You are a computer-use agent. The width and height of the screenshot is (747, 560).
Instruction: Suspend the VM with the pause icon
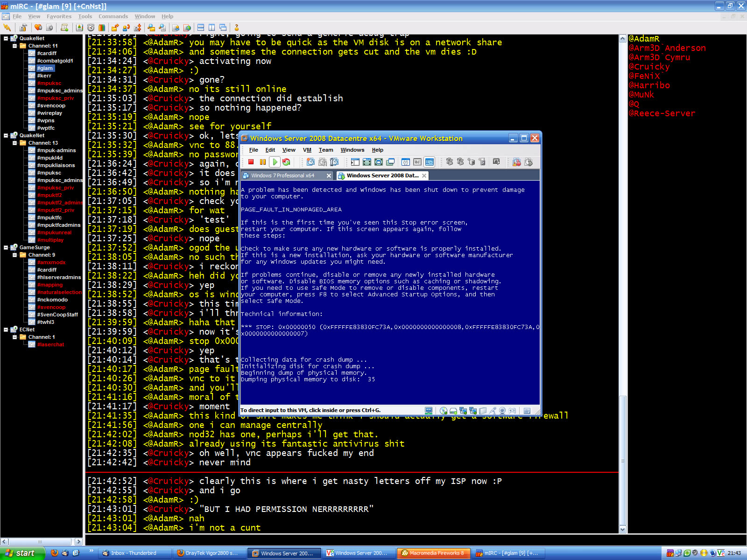[x=263, y=162]
